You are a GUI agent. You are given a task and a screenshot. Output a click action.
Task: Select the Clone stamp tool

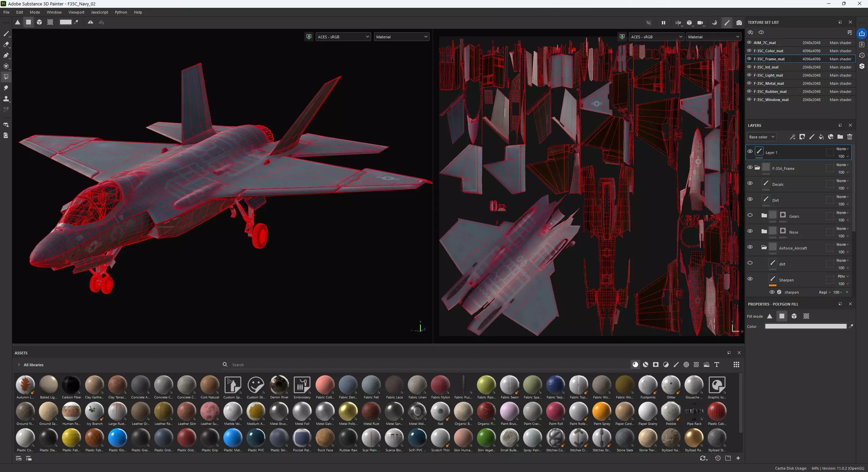6,99
